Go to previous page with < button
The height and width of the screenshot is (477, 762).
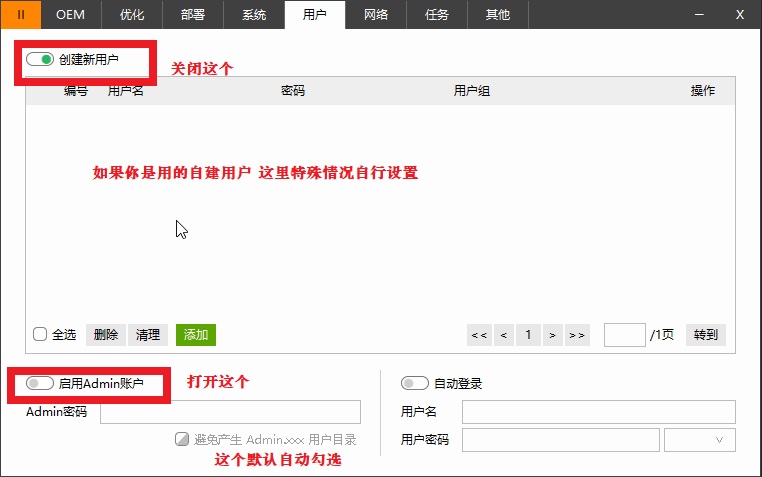pos(503,335)
